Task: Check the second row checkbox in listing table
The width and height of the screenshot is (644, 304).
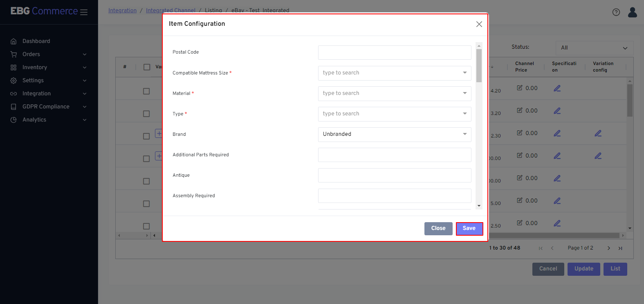Action: [x=146, y=114]
